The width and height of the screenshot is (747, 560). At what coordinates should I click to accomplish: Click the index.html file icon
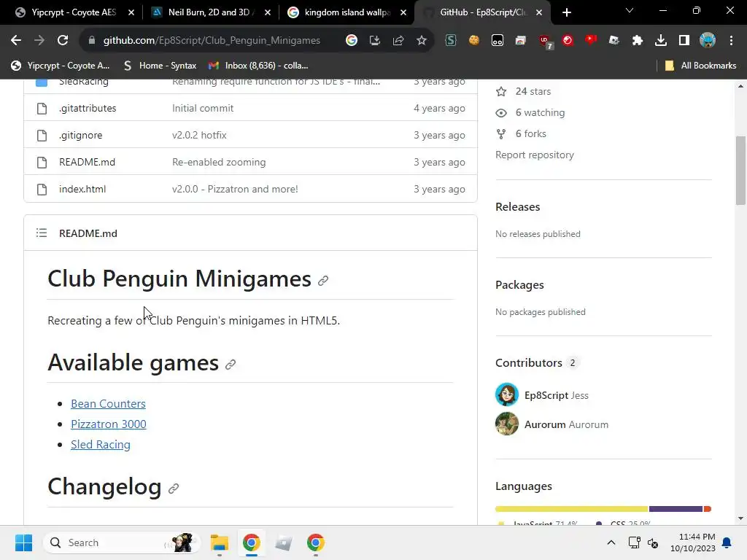click(42, 190)
